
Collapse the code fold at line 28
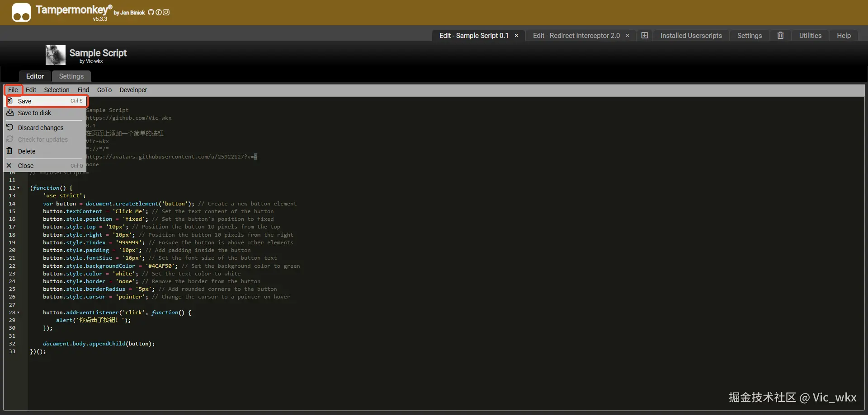coord(18,312)
